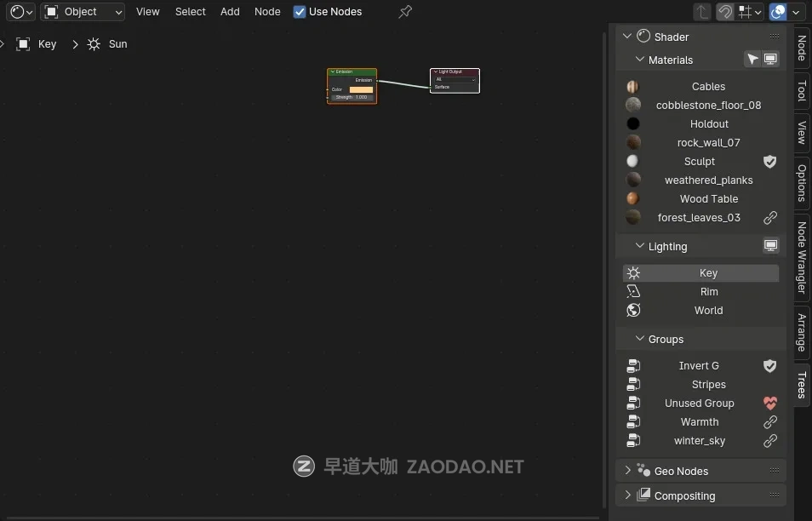Select the rock_wall_07 material preview sphere

(633, 142)
